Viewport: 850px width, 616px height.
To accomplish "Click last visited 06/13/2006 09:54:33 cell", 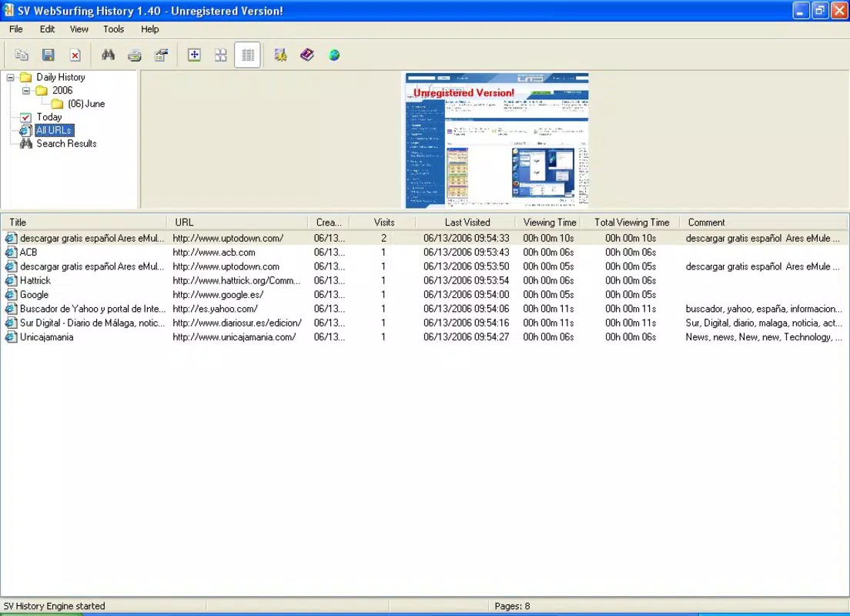I will coord(467,238).
